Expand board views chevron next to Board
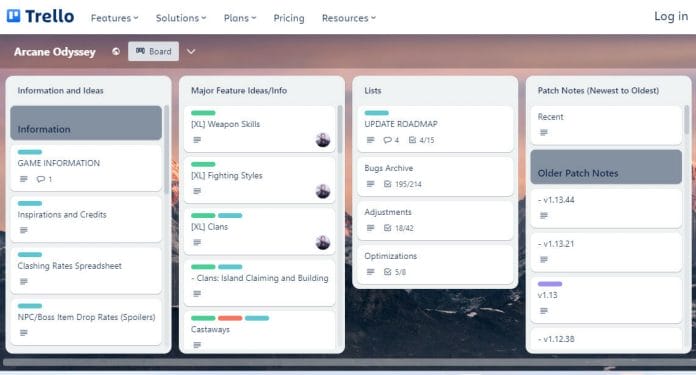Viewport: 696px width, 375px height. [x=191, y=51]
